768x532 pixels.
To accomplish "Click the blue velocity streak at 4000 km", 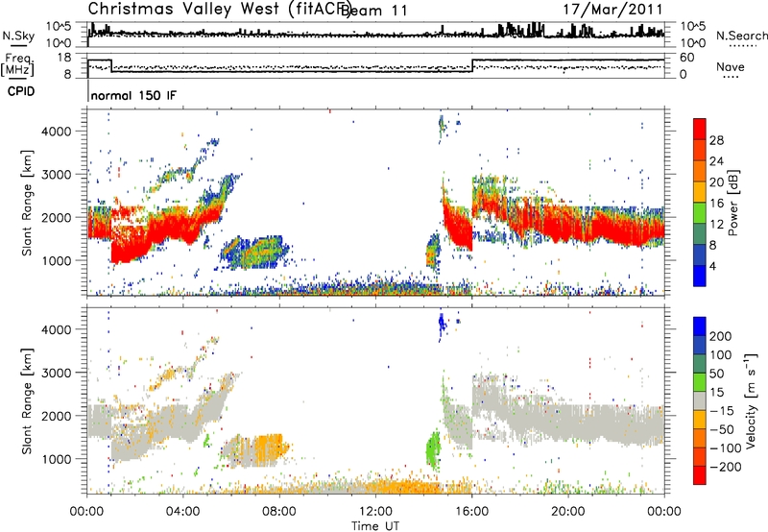I will [x=442, y=324].
